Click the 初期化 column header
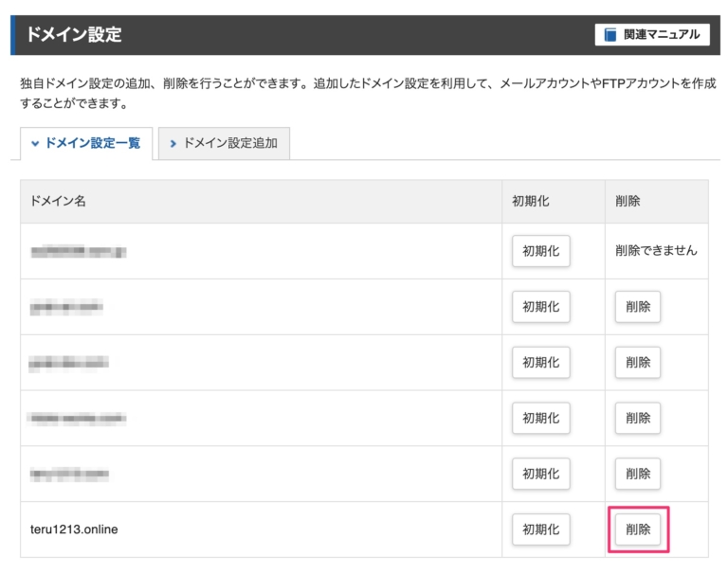This screenshot has height=574, width=728. point(531,202)
